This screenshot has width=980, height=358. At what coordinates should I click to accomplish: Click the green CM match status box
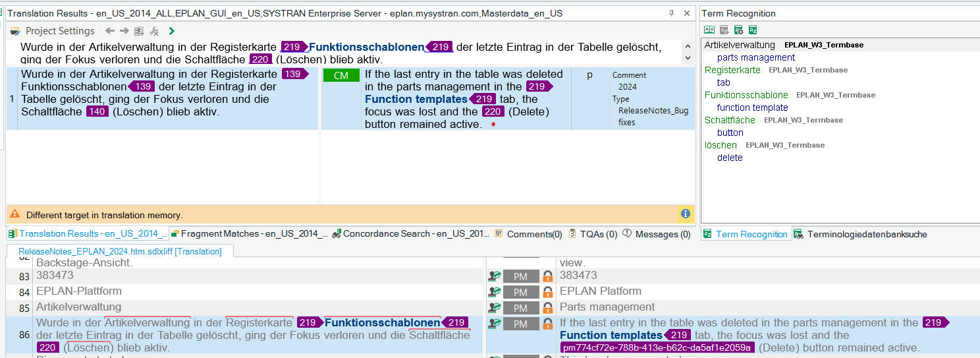[x=340, y=76]
